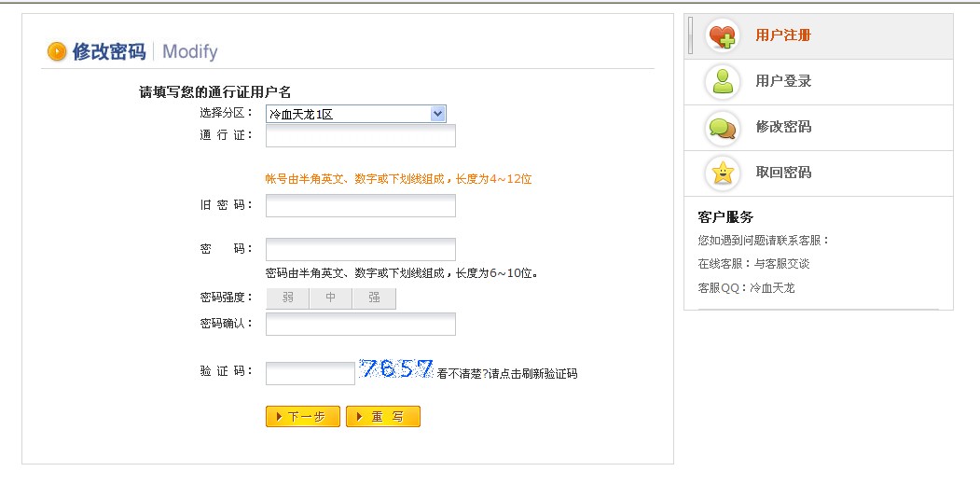Viewport: 980px width, 499px height.
Task: Focus the 通行证 username input field
Action: 360,136
